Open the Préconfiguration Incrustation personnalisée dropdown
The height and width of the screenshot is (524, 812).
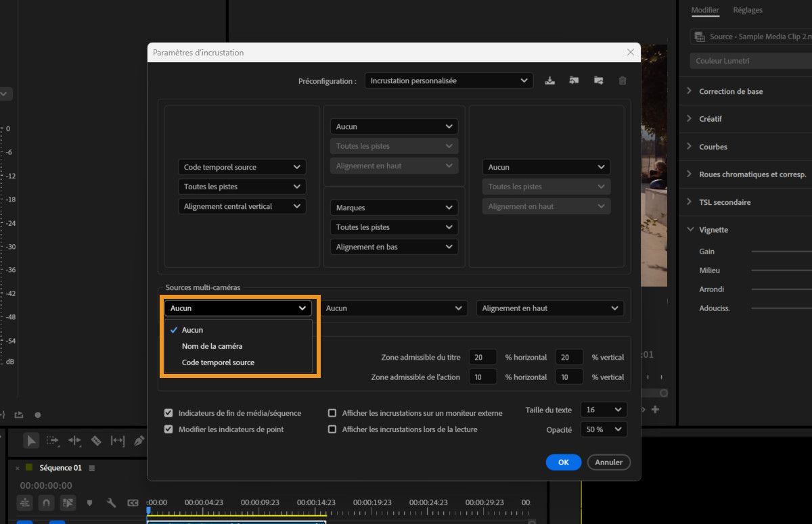[449, 80]
